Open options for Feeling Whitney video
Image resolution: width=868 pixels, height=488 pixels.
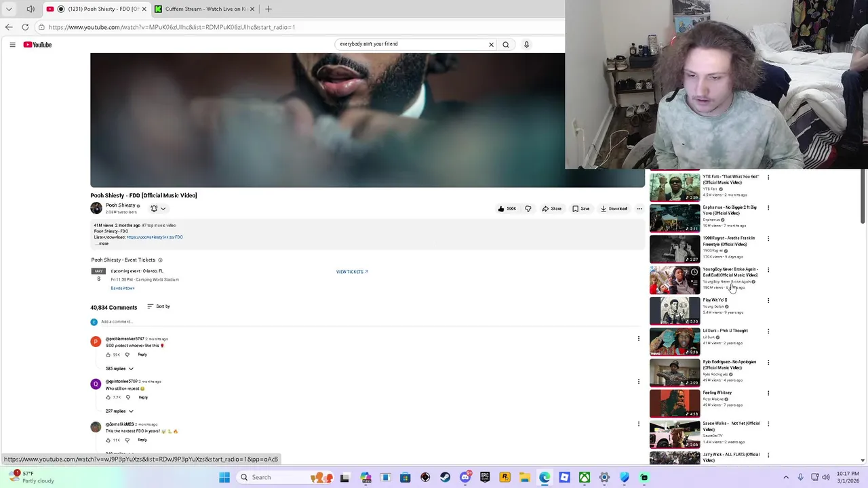coord(768,393)
